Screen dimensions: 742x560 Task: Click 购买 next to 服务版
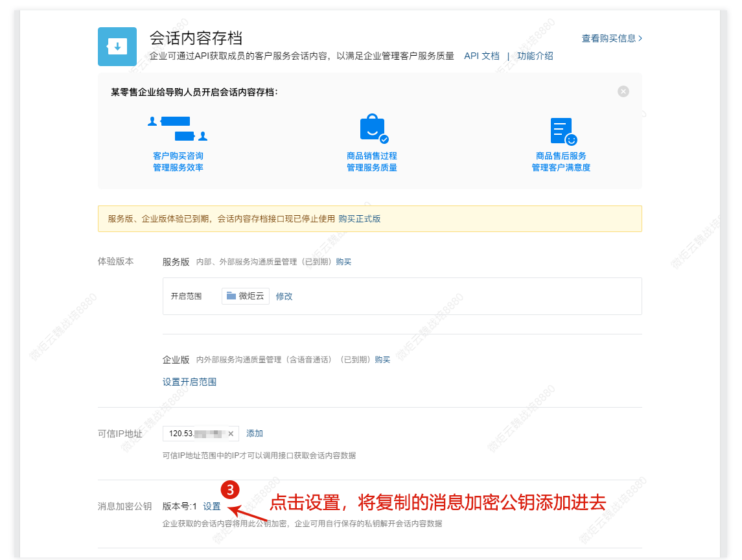[343, 262]
